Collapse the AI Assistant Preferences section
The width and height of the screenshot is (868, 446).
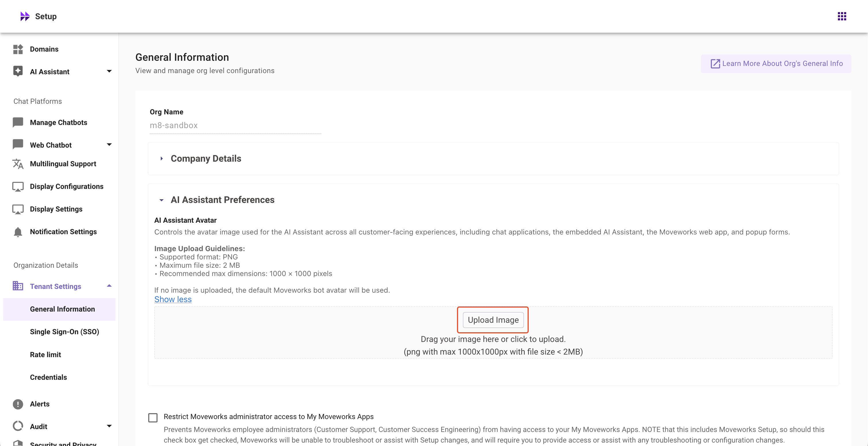coord(162,200)
